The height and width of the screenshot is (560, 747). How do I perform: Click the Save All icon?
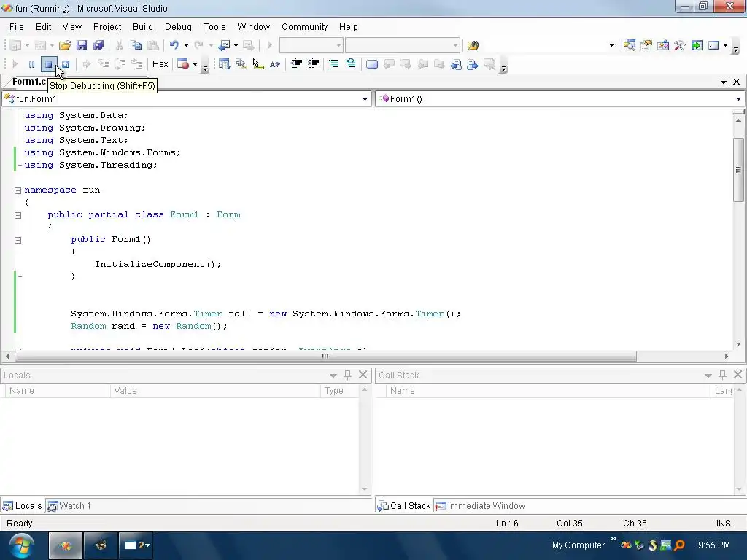click(98, 45)
